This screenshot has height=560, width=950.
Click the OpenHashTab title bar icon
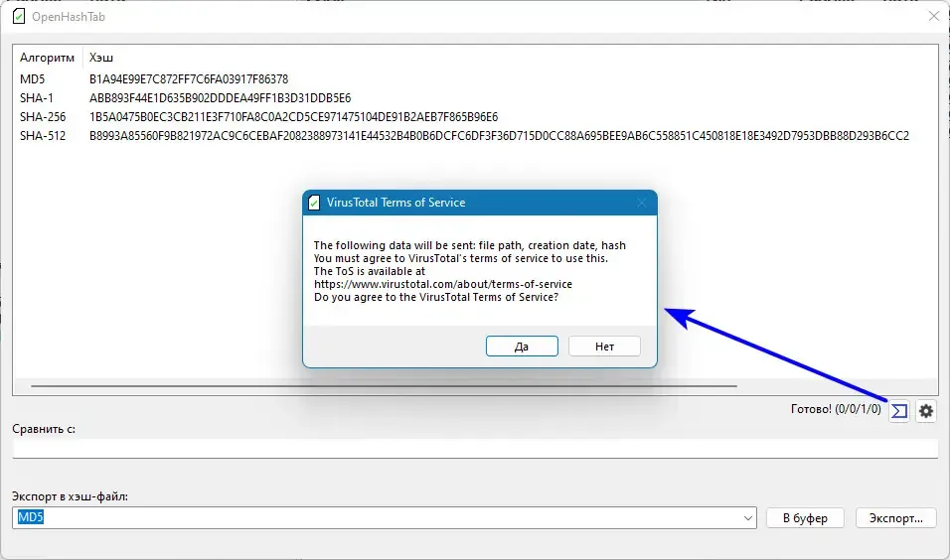click(19, 16)
